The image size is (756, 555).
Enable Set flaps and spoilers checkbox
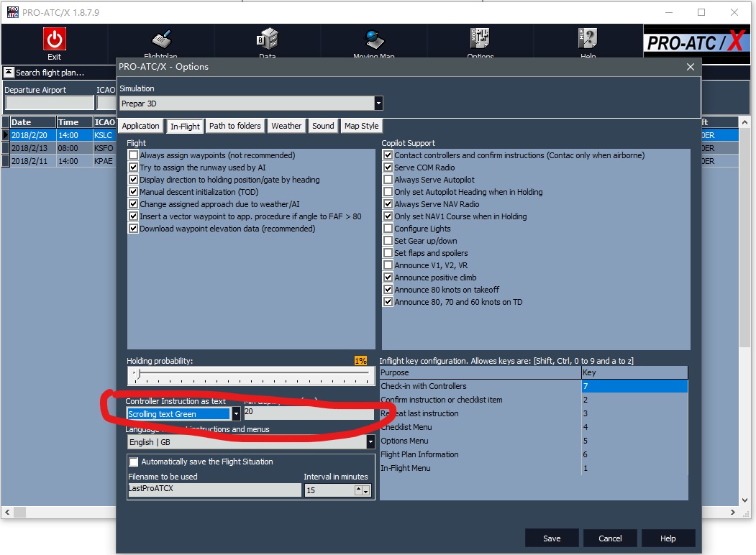pos(388,253)
